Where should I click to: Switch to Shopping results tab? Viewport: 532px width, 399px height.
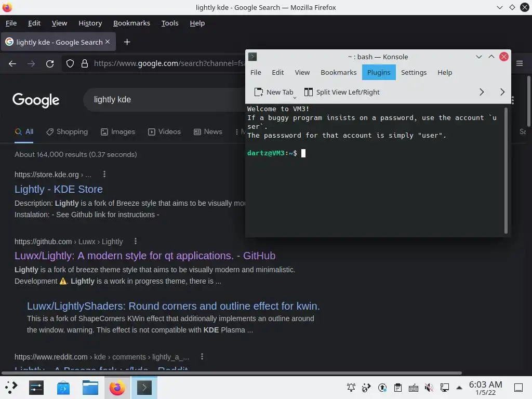click(67, 131)
